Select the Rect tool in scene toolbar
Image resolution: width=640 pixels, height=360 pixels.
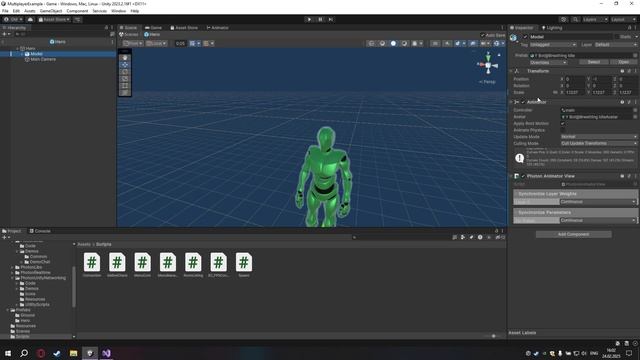tap(125, 86)
